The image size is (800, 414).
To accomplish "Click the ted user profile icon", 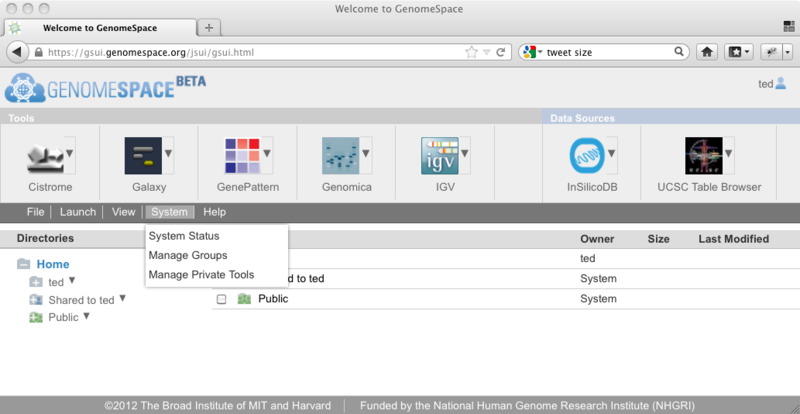I will pyautogui.click(x=781, y=83).
